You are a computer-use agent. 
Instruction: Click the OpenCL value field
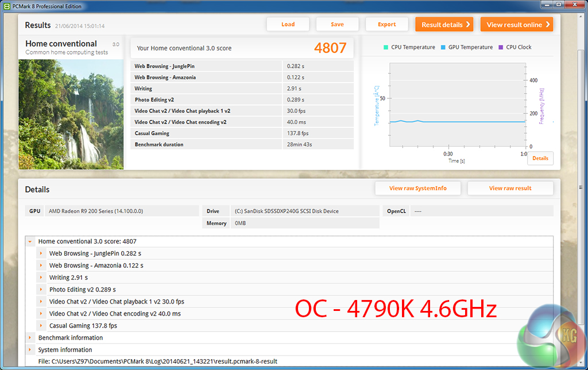(x=482, y=211)
